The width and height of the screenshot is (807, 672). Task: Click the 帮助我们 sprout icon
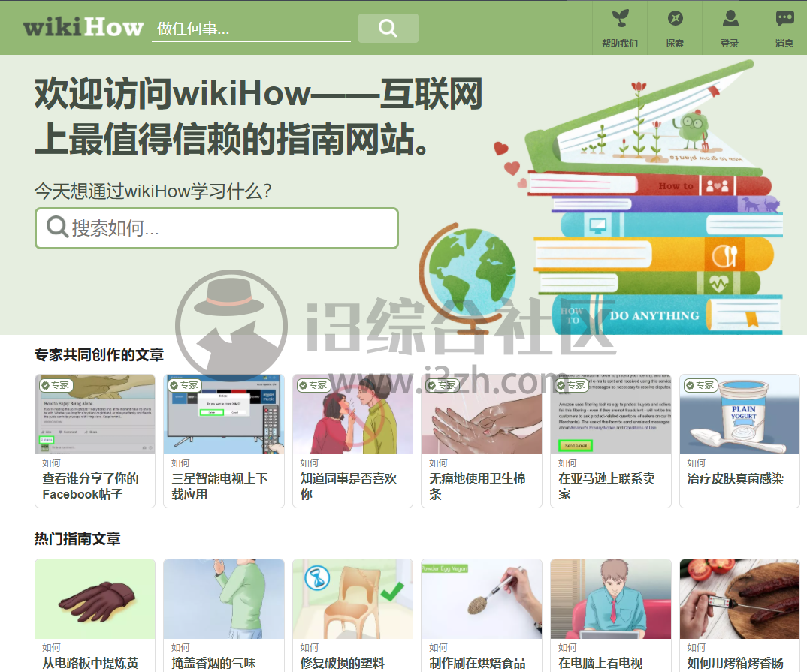pos(620,19)
